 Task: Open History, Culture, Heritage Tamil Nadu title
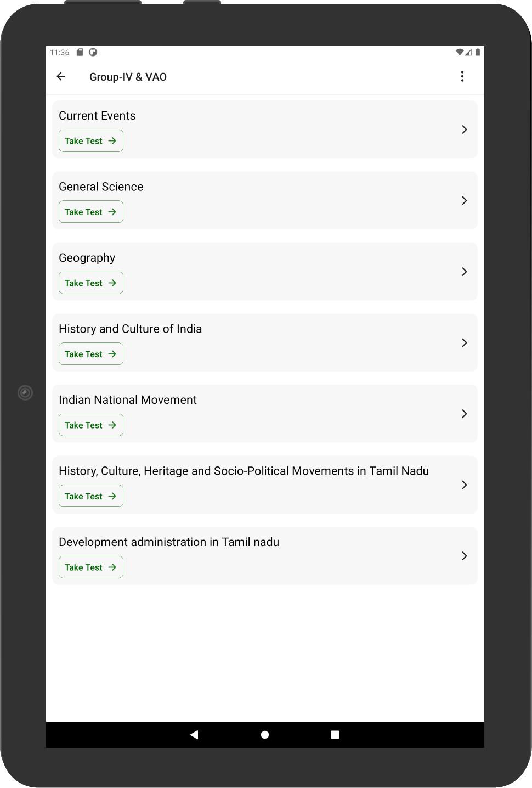pos(244,471)
